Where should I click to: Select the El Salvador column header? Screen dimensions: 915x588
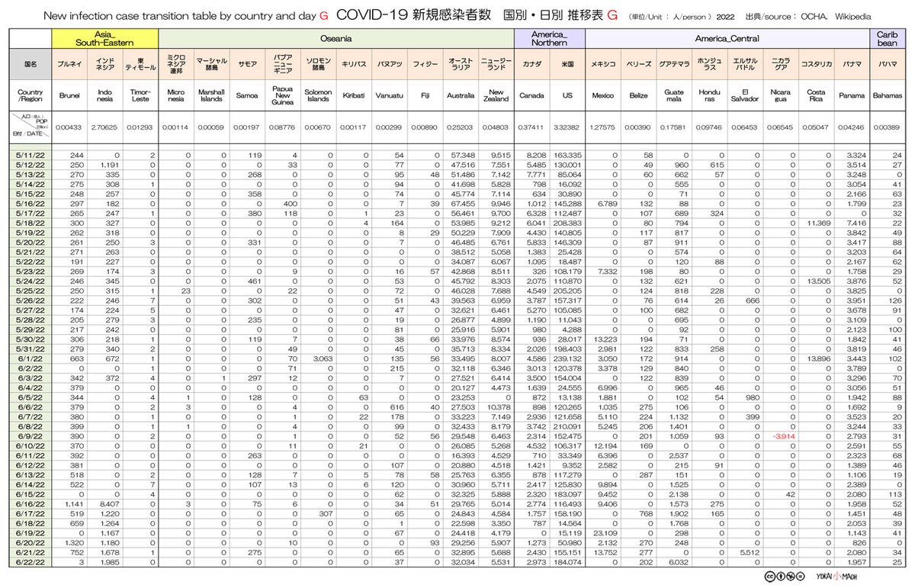pos(745,96)
